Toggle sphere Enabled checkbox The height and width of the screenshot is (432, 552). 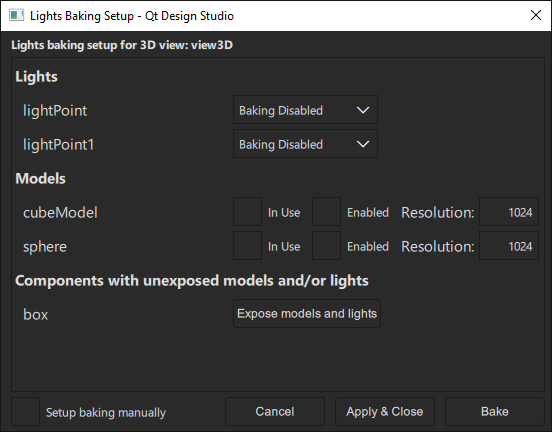click(x=326, y=246)
